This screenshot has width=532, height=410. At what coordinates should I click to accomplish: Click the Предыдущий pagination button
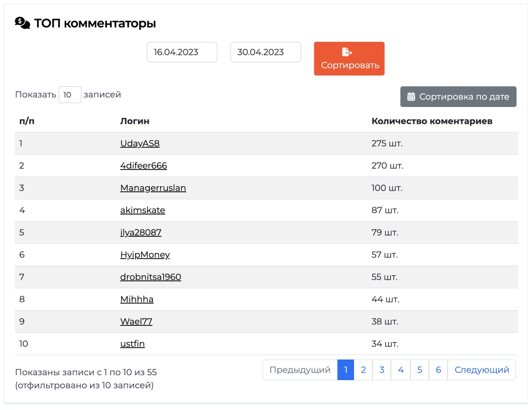click(x=300, y=370)
